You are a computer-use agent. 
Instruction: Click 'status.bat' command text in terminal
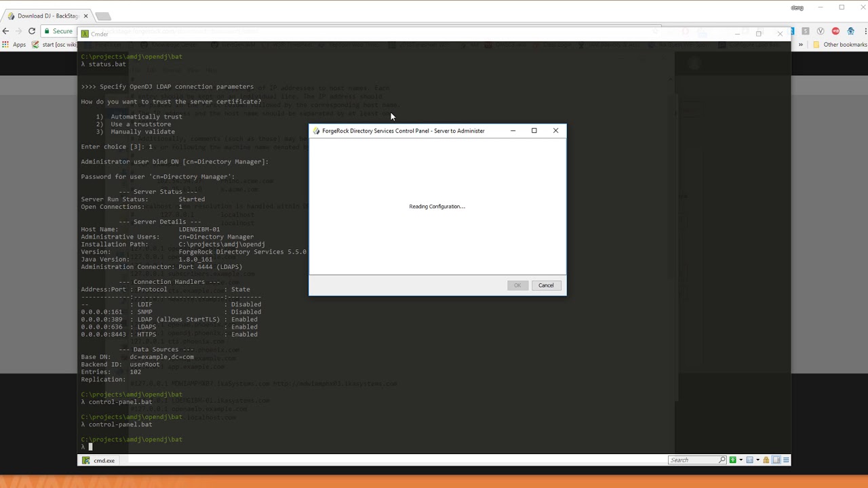point(107,64)
